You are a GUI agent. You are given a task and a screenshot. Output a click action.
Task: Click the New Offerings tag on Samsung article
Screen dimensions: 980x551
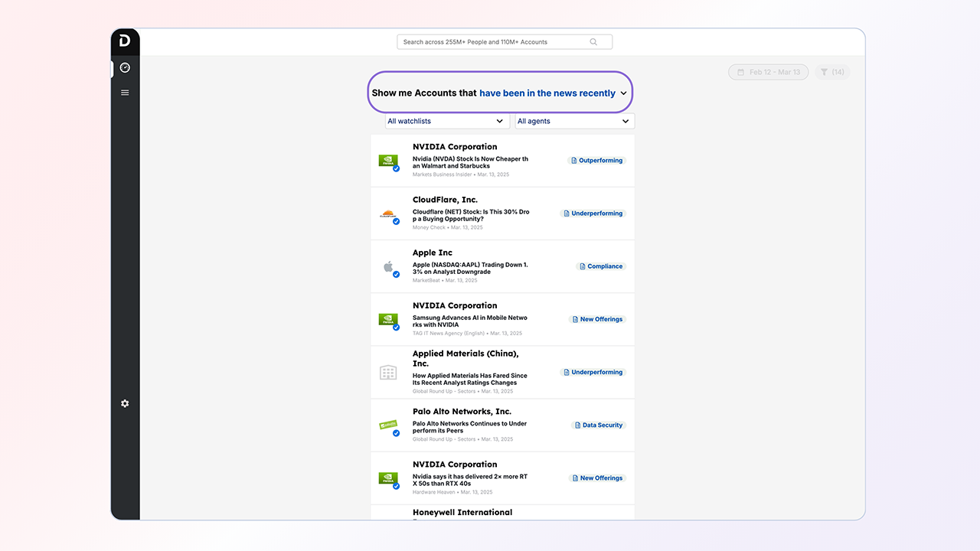coord(597,319)
